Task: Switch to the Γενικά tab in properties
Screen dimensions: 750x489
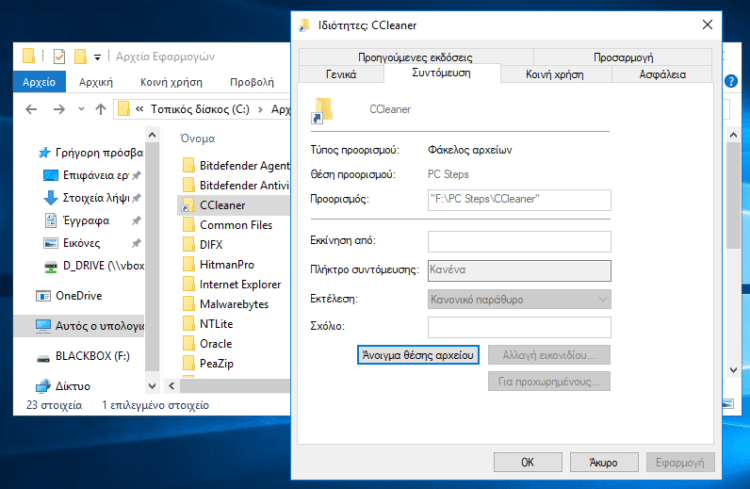Action: [341, 74]
